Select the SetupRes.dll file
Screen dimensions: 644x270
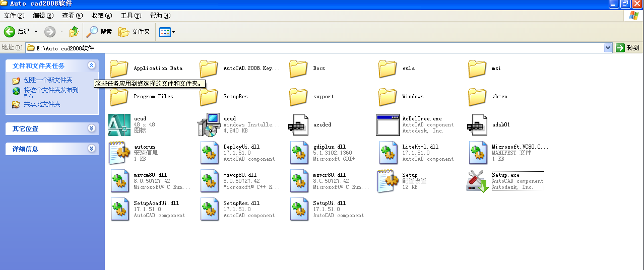coord(238,210)
